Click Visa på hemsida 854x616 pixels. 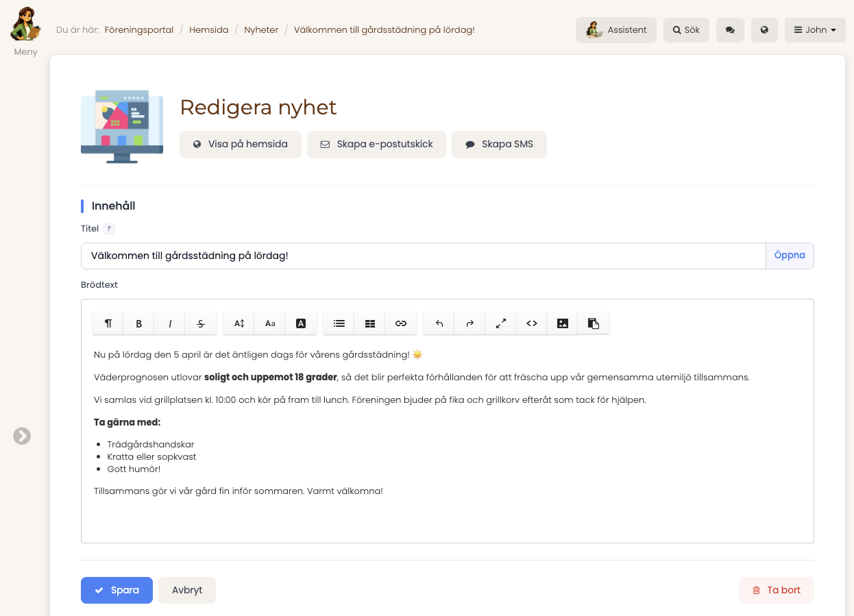(x=241, y=145)
